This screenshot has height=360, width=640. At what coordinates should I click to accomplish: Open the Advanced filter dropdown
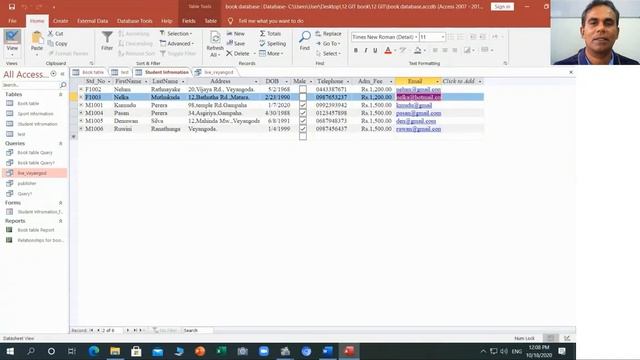(177, 43)
